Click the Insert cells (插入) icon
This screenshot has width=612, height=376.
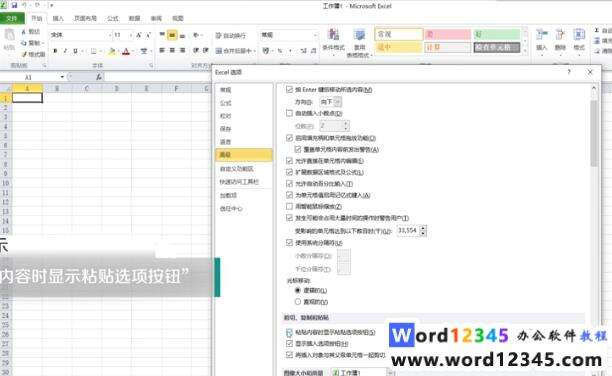(542, 40)
